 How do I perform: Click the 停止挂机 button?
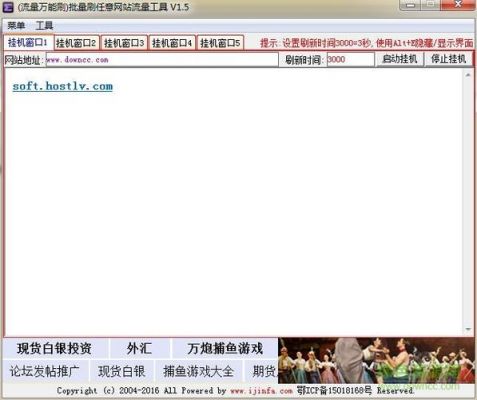448,59
